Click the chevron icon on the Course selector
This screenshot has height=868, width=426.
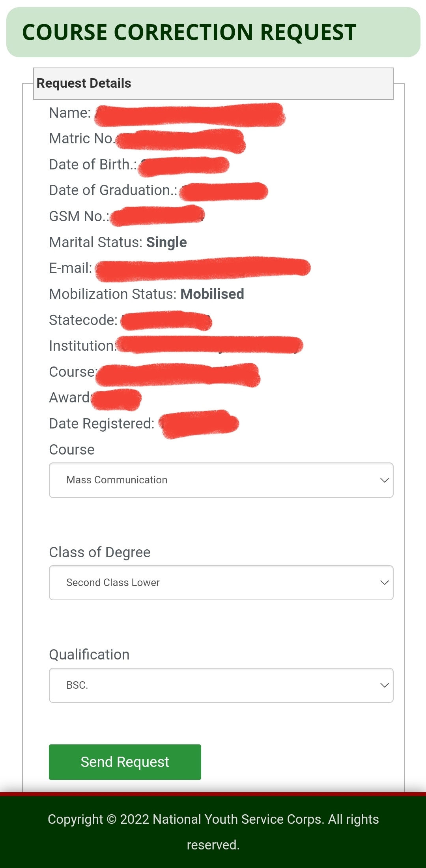[385, 480]
